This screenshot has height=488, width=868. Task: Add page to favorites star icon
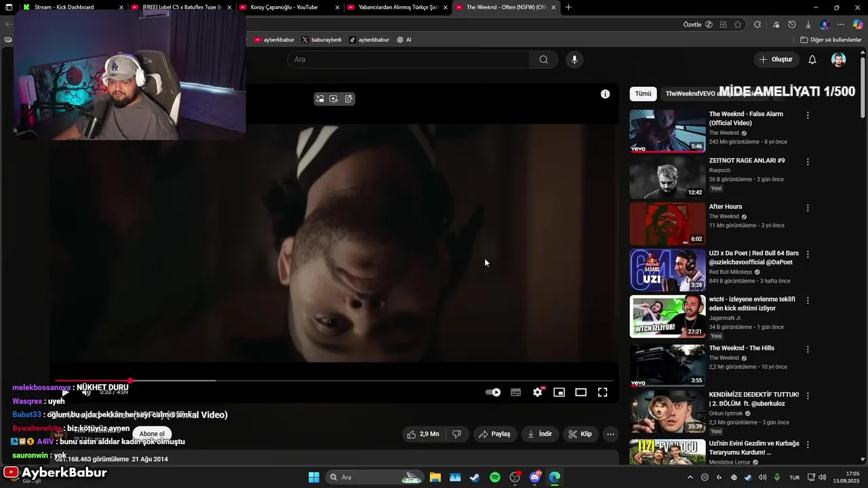738,24
